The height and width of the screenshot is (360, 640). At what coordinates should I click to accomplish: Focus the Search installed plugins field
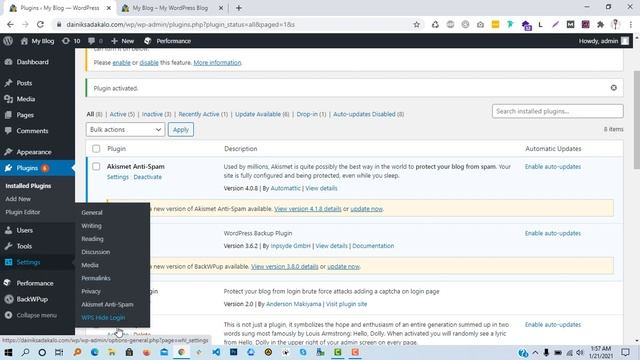[x=558, y=111]
